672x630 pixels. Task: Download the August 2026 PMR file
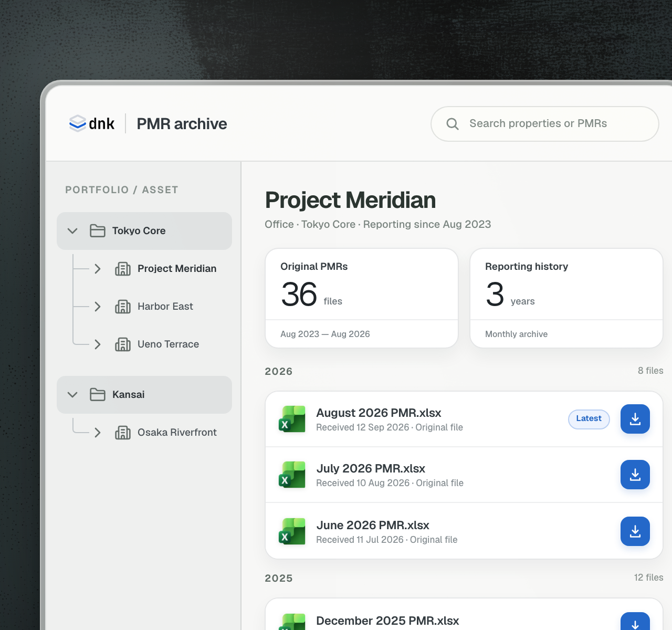(635, 419)
